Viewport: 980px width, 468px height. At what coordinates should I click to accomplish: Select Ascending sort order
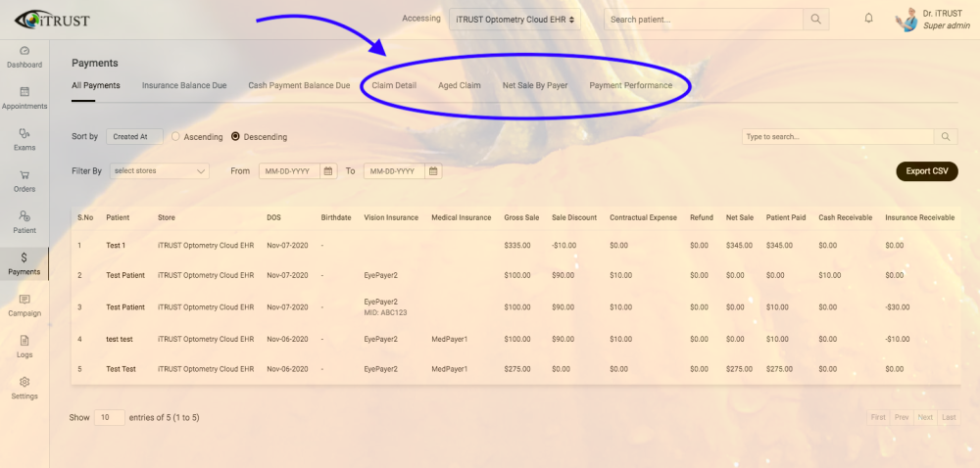[175, 137]
